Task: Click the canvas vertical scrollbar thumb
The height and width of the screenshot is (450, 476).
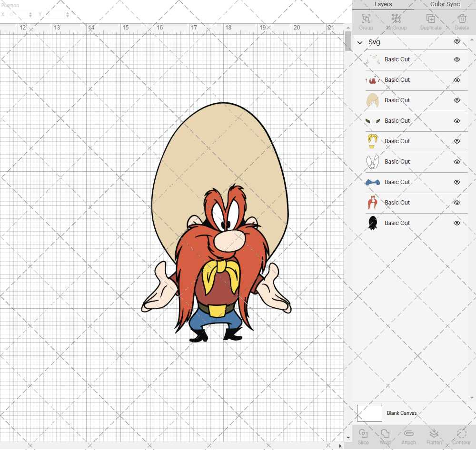Action: coord(348,41)
